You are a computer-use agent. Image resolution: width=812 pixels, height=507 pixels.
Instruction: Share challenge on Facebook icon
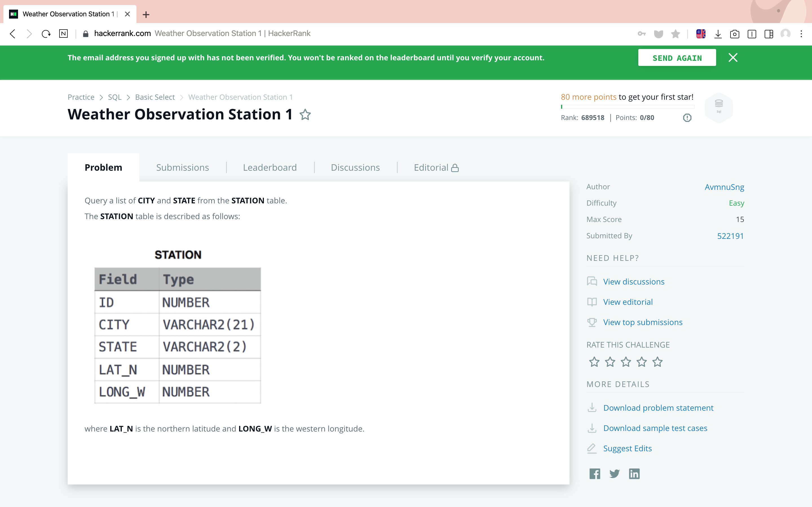(595, 473)
